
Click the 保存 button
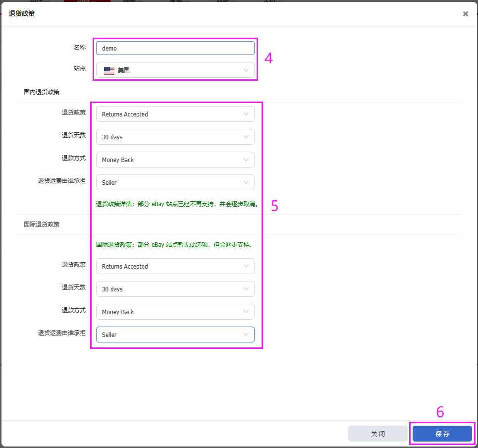click(x=442, y=434)
